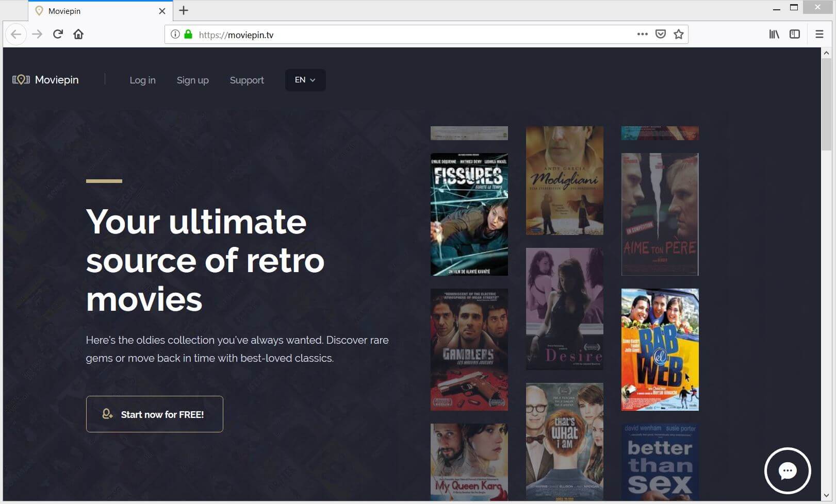Screen dimensions: 836x504
Task: Bookmark this page with the star
Action: (x=679, y=35)
